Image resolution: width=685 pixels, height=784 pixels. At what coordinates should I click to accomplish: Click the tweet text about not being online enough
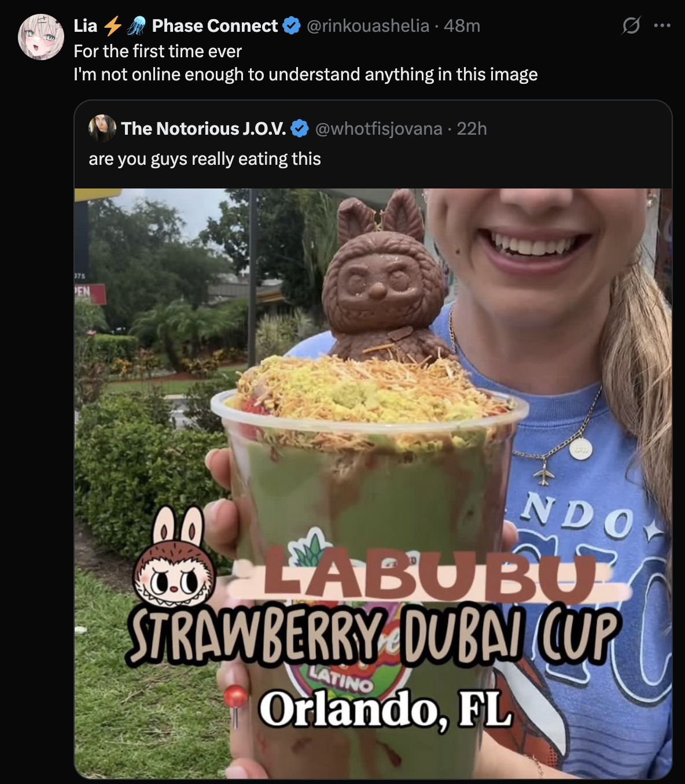[x=305, y=63]
